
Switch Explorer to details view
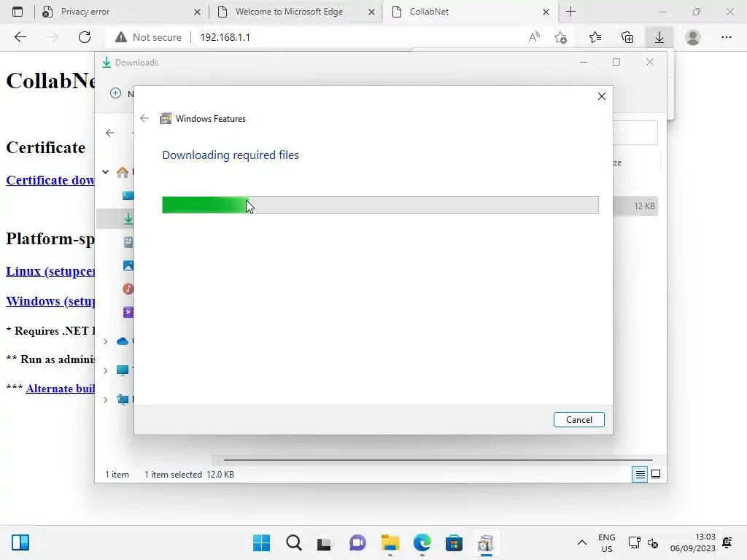(x=640, y=474)
